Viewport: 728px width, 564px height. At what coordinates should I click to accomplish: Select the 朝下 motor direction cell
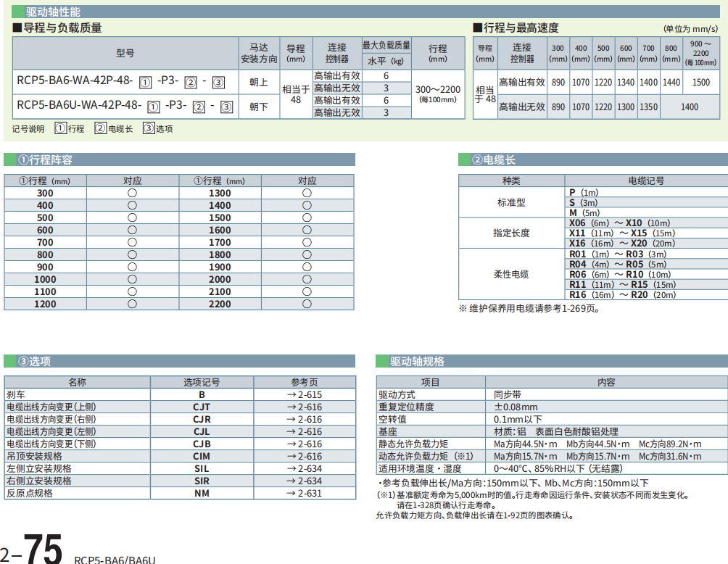[259, 107]
